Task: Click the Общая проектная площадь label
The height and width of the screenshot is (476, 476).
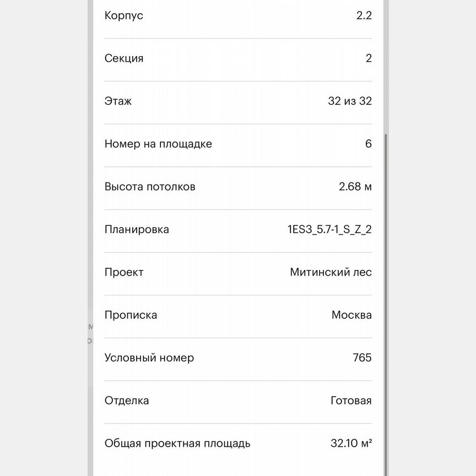Action: (177, 443)
